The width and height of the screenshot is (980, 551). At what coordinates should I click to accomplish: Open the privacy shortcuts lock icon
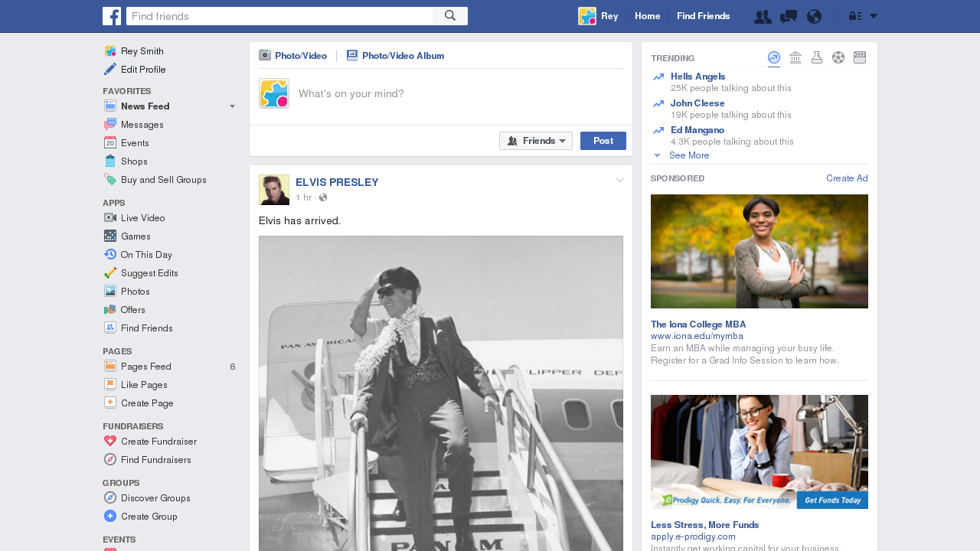855,16
